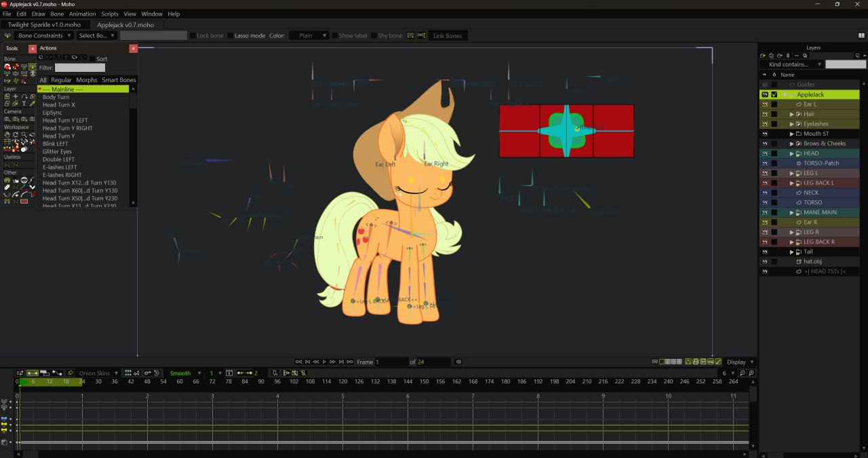Switch to the Smart Bones tab
Viewport: 868px width, 458px height.
pyautogui.click(x=119, y=80)
